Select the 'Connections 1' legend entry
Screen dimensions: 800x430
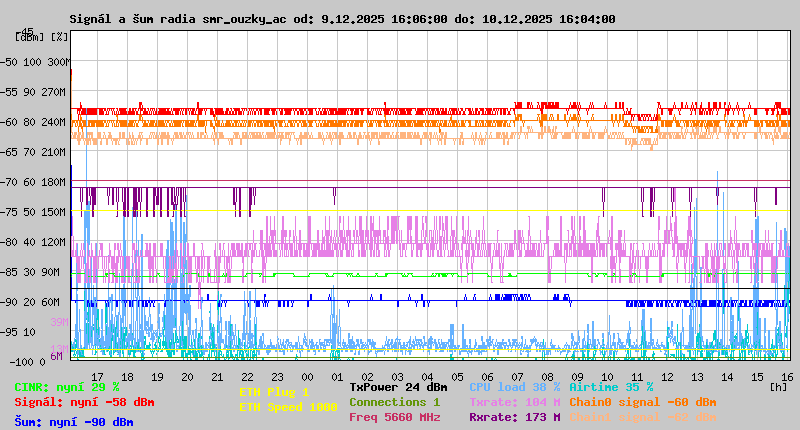click(394, 402)
